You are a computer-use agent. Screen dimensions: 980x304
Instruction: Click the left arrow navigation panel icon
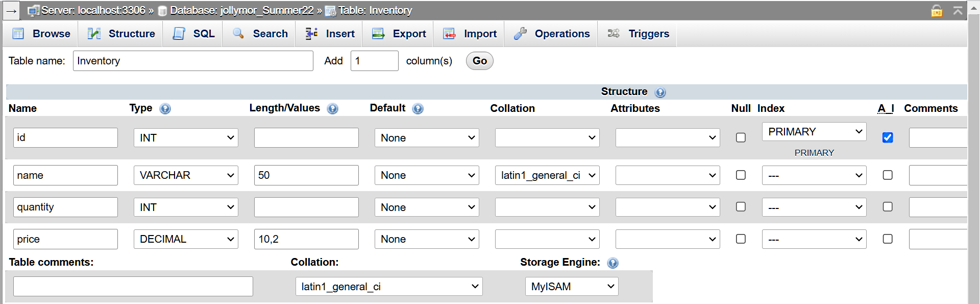11,11
